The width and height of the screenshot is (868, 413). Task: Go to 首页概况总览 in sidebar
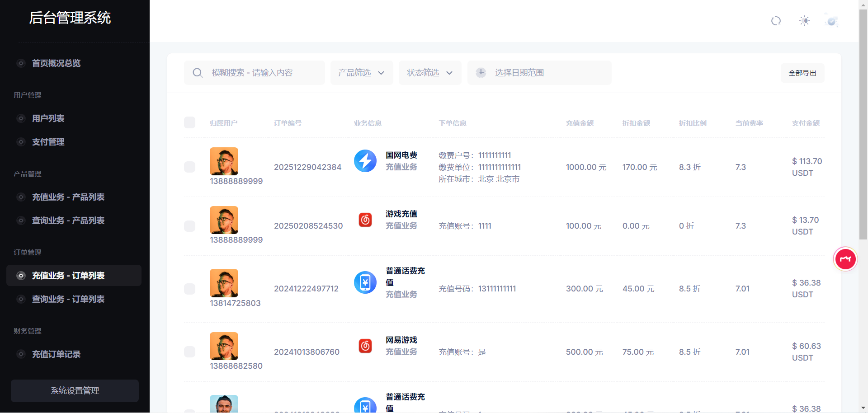click(56, 63)
